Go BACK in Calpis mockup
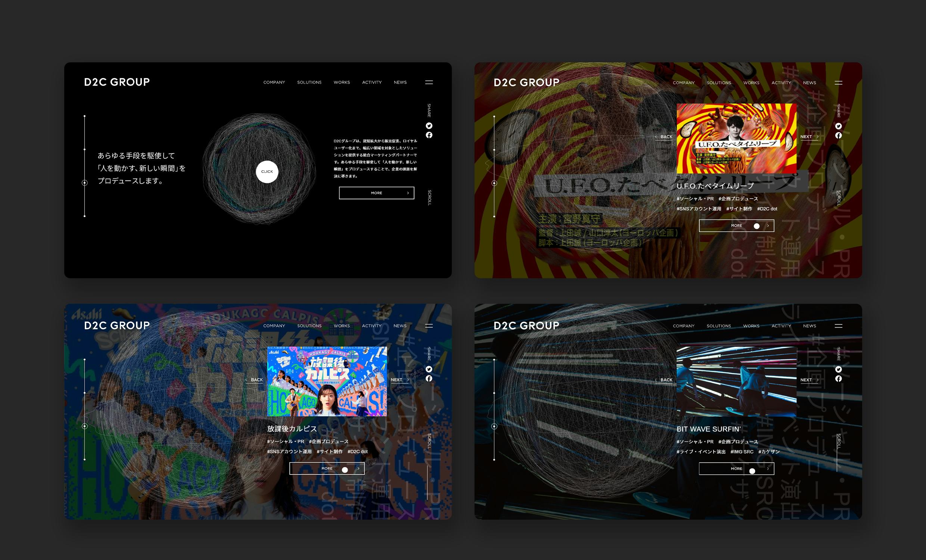Viewport: 926px width, 560px height. pyautogui.click(x=254, y=380)
